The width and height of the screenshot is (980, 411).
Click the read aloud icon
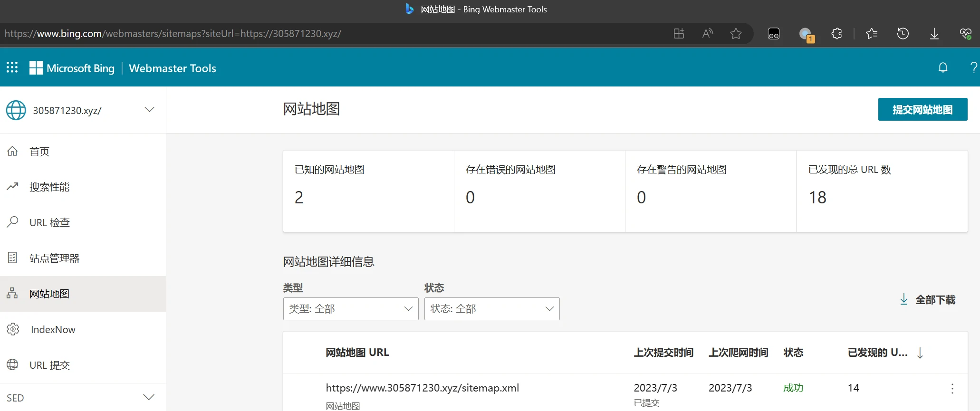(707, 34)
